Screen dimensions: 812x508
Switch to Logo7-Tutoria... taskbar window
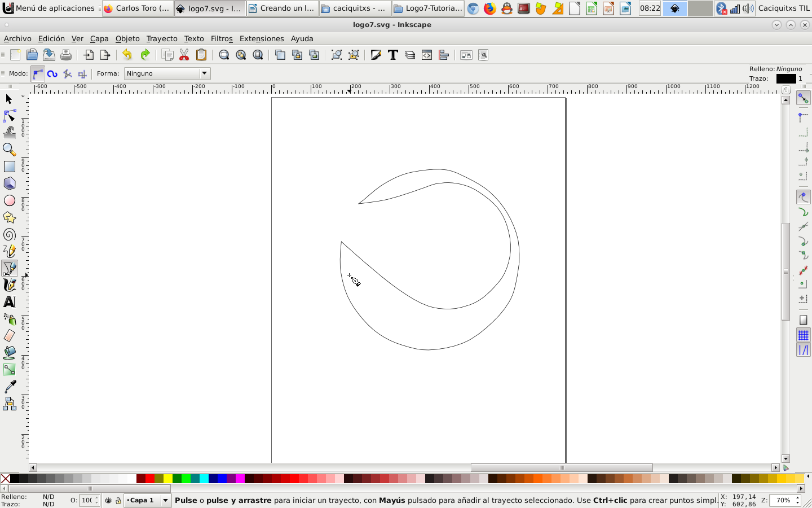coord(428,8)
